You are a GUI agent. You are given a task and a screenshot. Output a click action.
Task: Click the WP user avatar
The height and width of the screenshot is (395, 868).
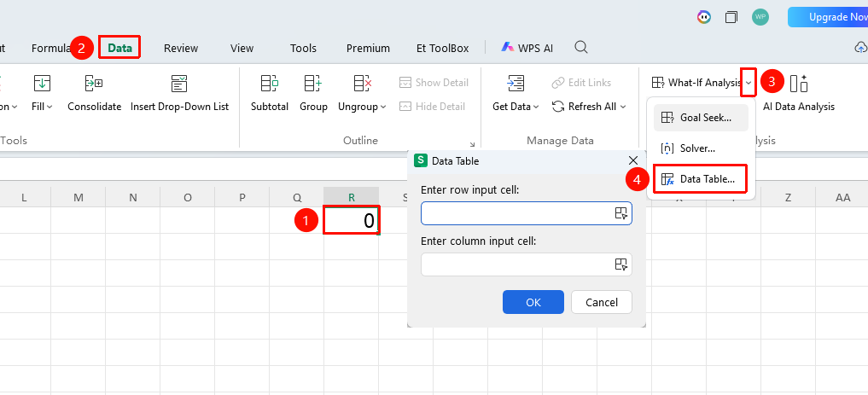[x=760, y=16]
